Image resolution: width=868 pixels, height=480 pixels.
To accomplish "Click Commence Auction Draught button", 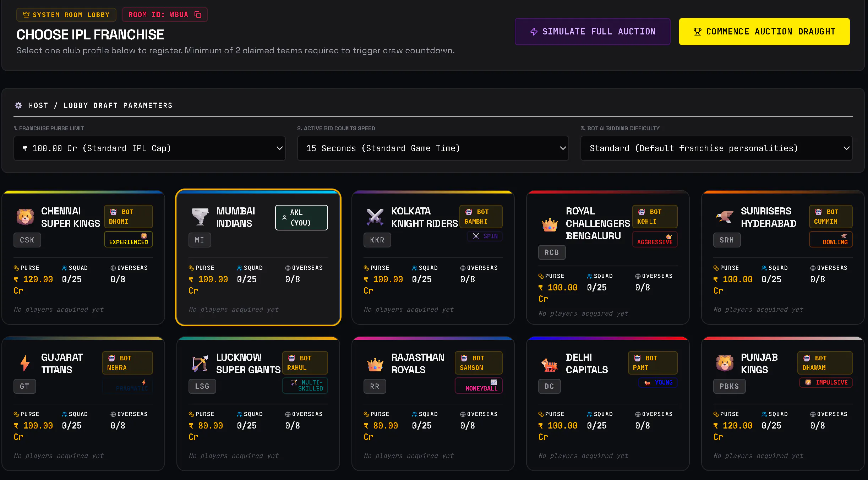I will click(764, 32).
